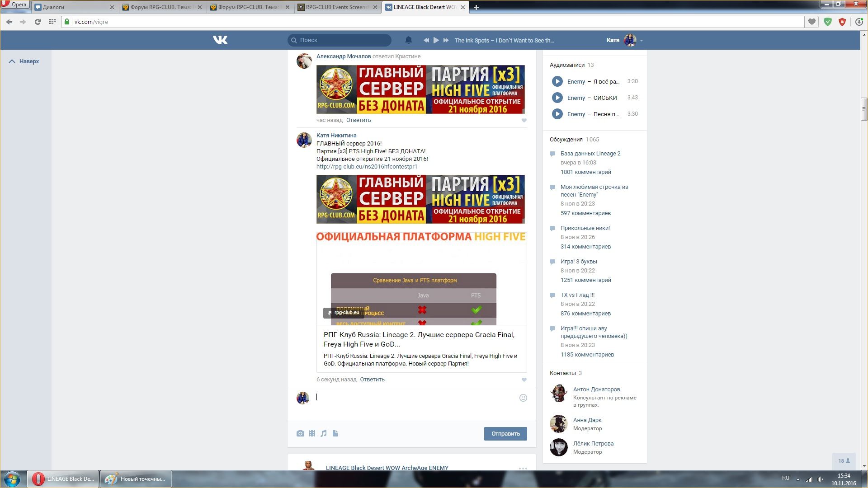
Task: Open LINEAGE Black Desert WOW ArcheAge post title
Action: coord(387,468)
